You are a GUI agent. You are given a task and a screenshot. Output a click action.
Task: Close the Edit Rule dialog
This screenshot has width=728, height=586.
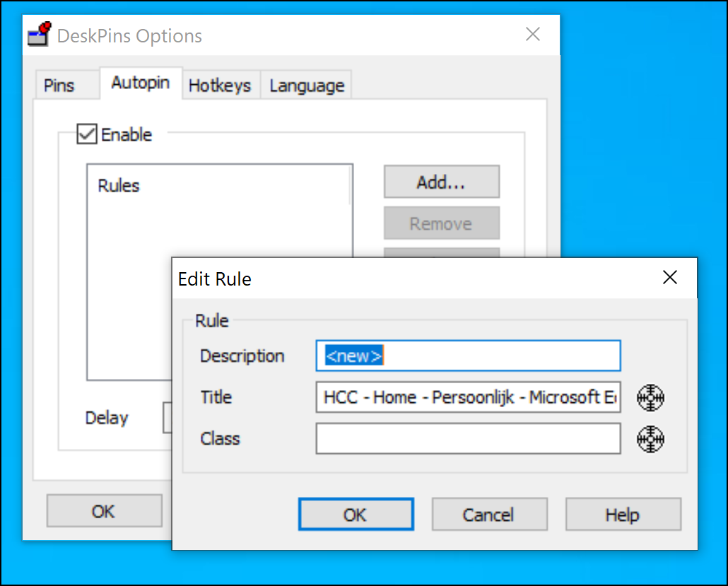pyautogui.click(x=669, y=278)
